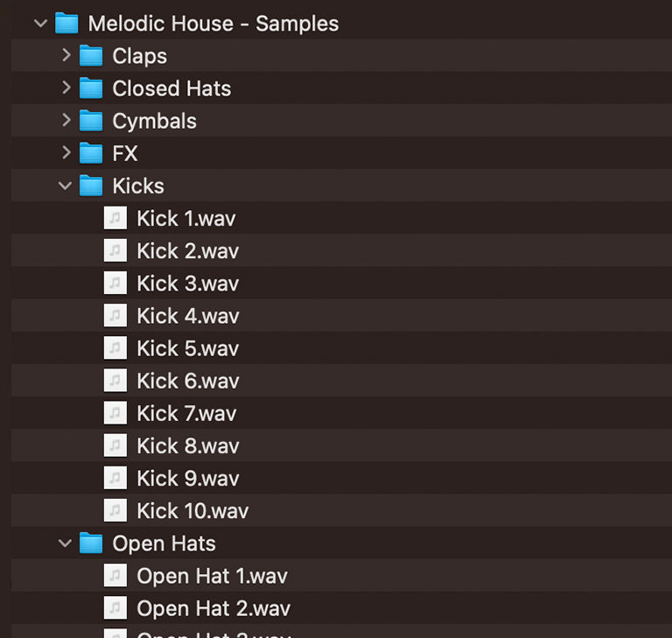Select the Open Hats folder name
The width and height of the screenshot is (672, 638).
pyautogui.click(x=164, y=543)
